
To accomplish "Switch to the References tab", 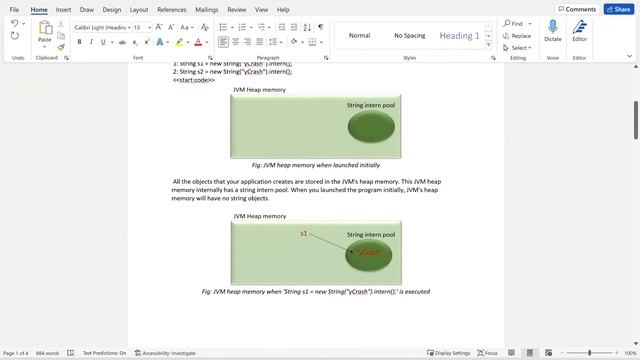I will click(x=171, y=9).
